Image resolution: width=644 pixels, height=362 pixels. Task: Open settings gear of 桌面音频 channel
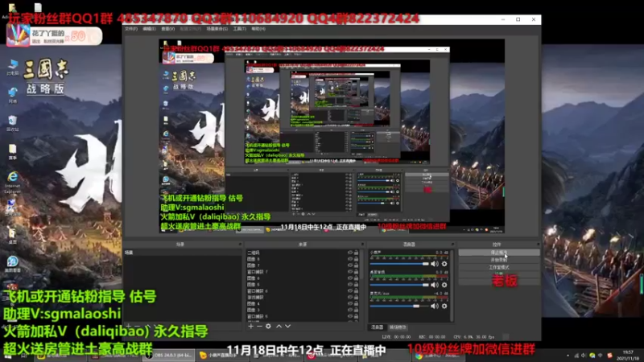[x=444, y=285]
